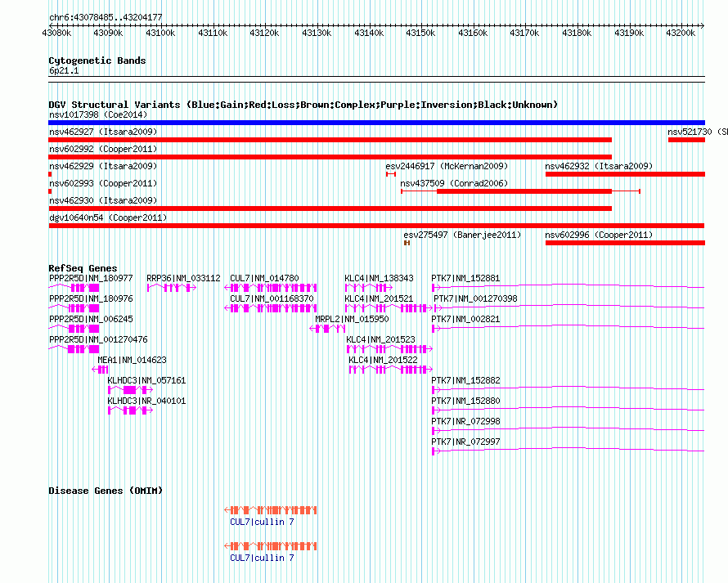Viewport: 728px width, 583px height.
Task: Click the 43140k ruler tick label
Action: pyautogui.click(x=369, y=33)
